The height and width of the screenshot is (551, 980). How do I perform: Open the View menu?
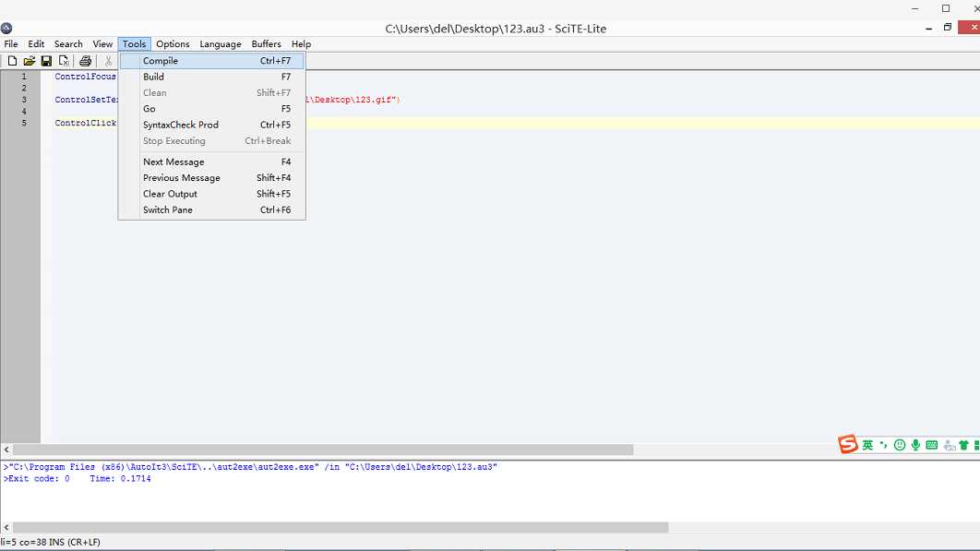[102, 43]
